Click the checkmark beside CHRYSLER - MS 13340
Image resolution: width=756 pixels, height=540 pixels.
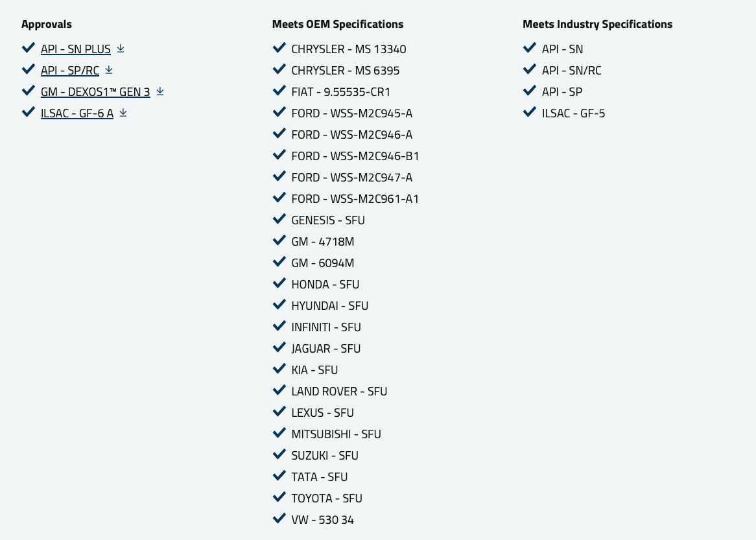coord(279,48)
